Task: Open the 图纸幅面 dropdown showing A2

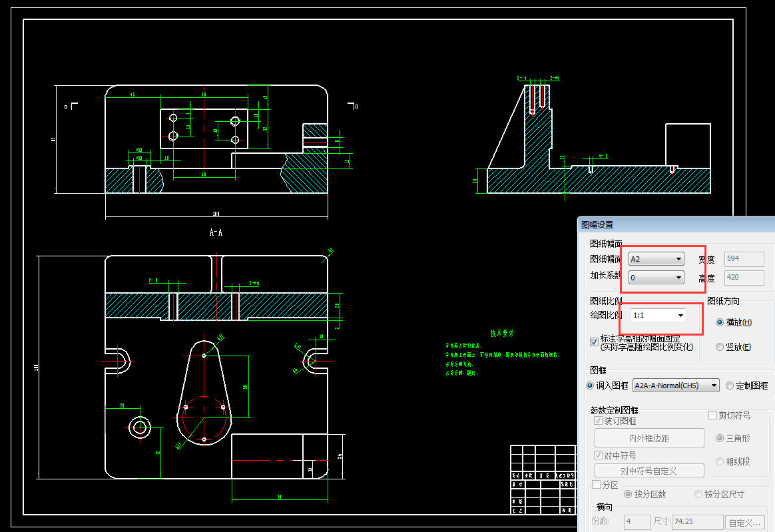Action: pyautogui.click(x=656, y=258)
